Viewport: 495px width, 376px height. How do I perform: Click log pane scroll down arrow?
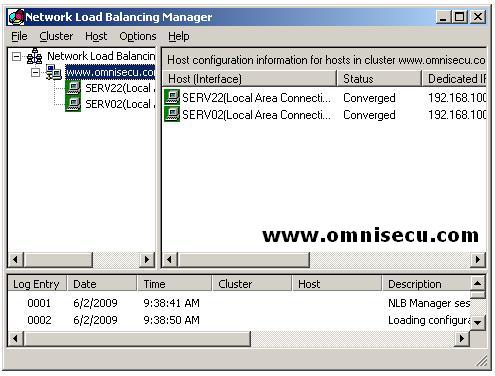[478, 323]
